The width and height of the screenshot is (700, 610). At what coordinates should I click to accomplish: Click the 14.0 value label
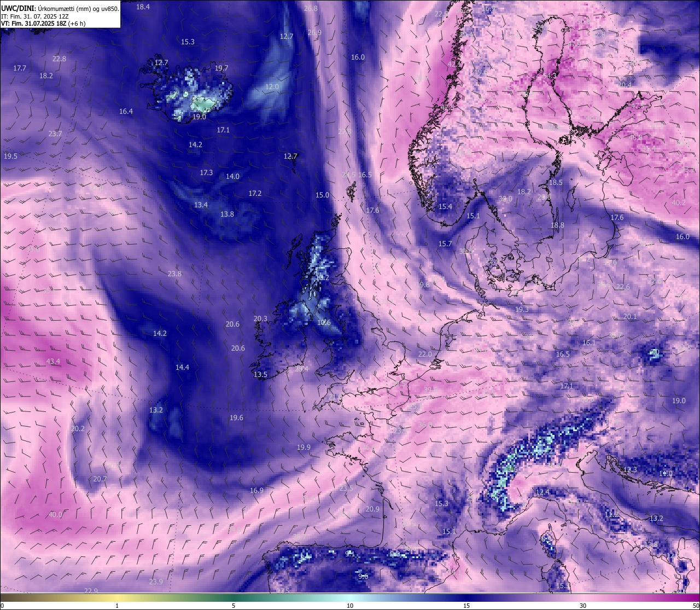click(x=232, y=176)
